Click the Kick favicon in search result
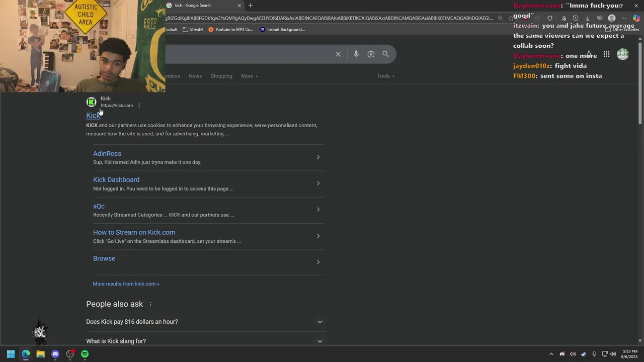This screenshot has width=644, height=362. [x=92, y=102]
